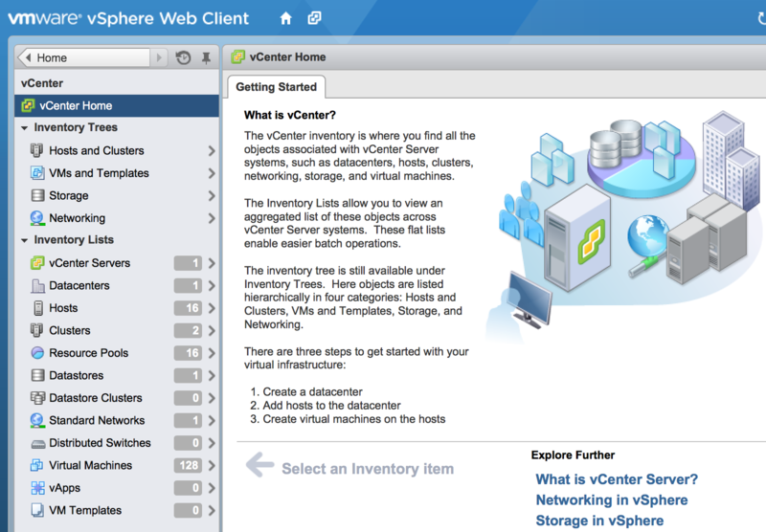Click the Hosts server icon
This screenshot has width=766, height=532.
pos(38,308)
